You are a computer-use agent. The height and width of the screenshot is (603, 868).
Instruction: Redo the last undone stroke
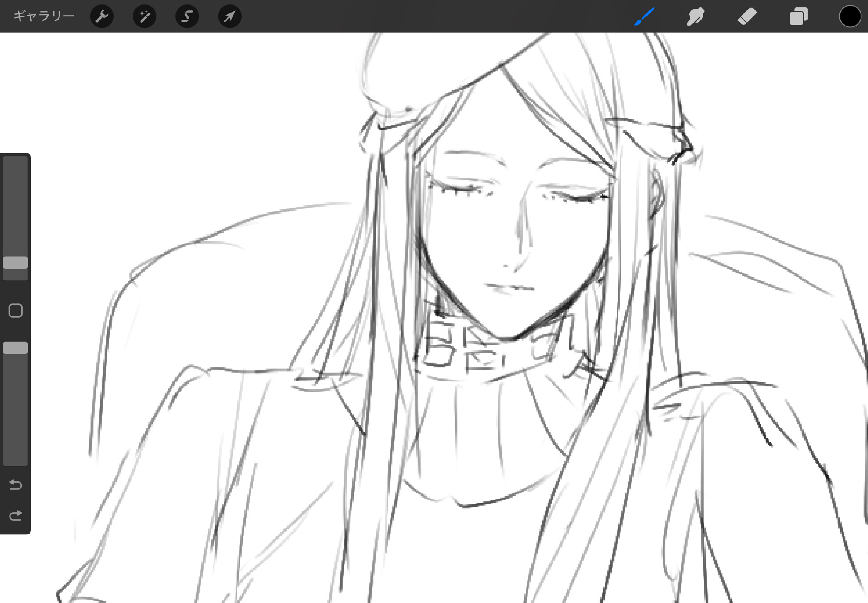pyautogui.click(x=16, y=515)
